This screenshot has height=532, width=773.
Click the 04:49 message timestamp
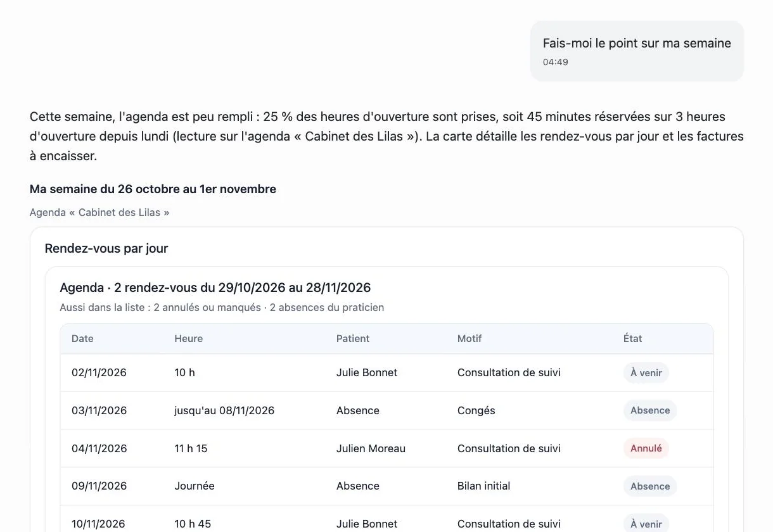[555, 62]
